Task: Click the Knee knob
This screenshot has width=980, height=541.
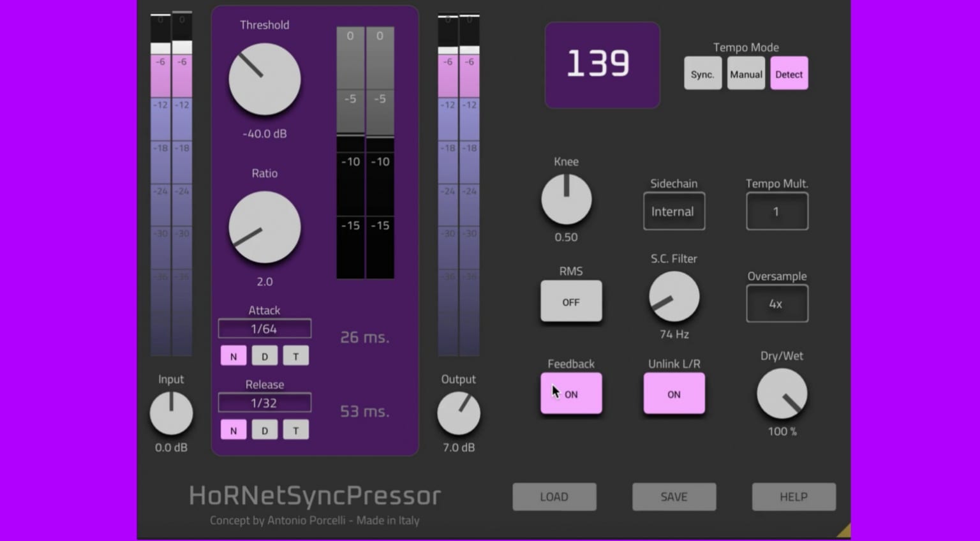Action: tap(566, 199)
